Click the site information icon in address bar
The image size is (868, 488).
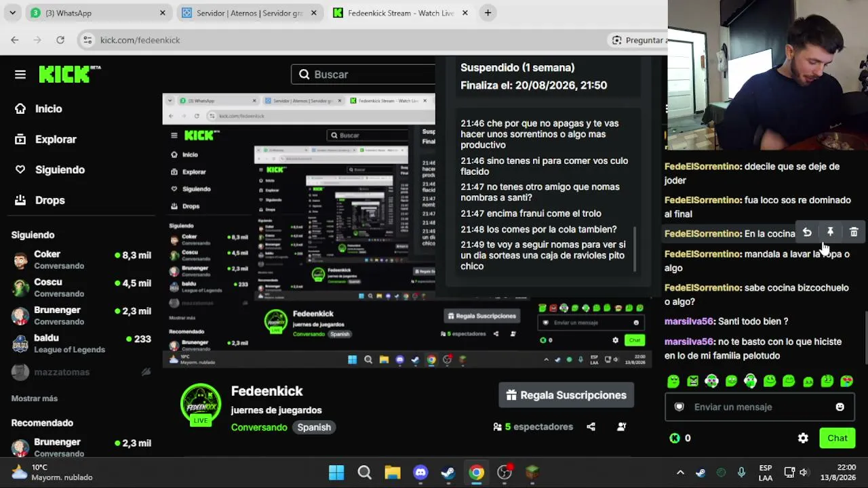87,40
